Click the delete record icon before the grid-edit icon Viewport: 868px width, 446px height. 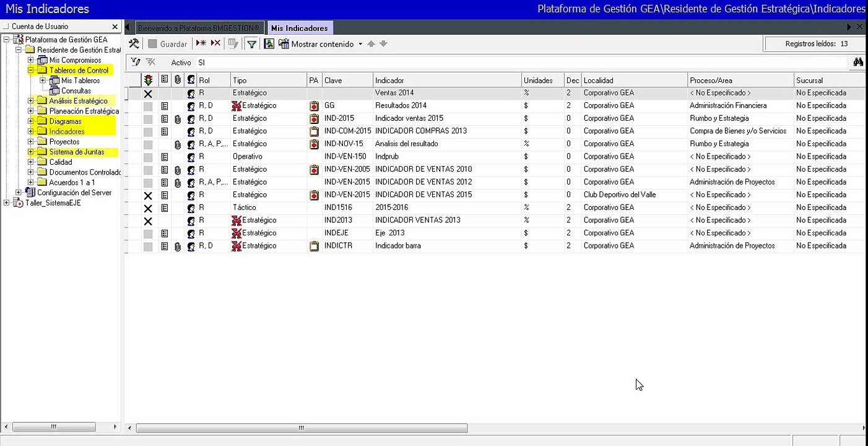click(x=215, y=43)
